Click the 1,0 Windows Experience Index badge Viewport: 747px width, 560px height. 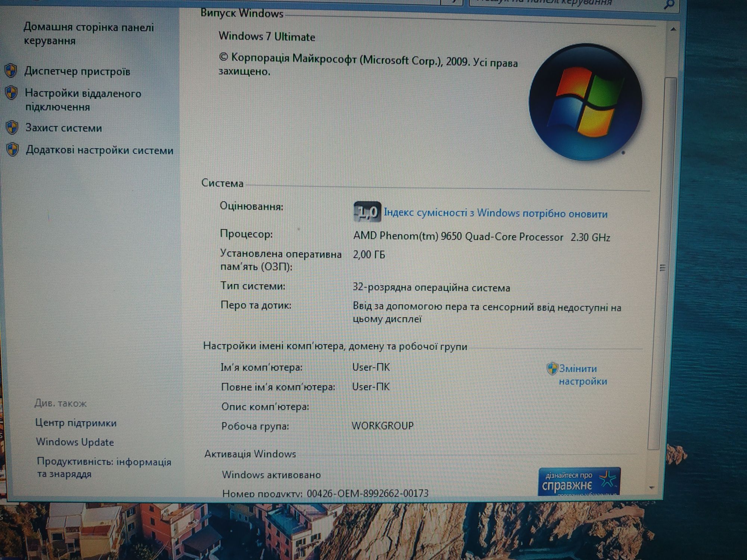[367, 212]
